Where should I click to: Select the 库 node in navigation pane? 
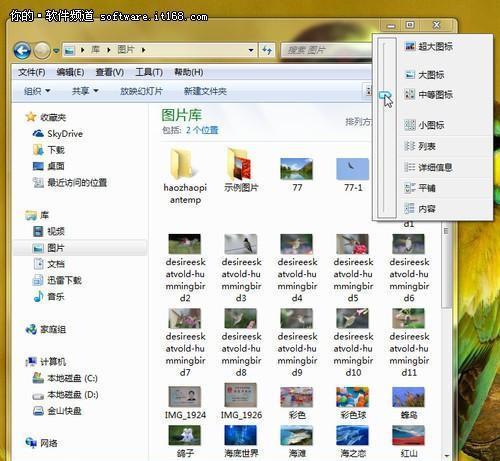point(37,215)
